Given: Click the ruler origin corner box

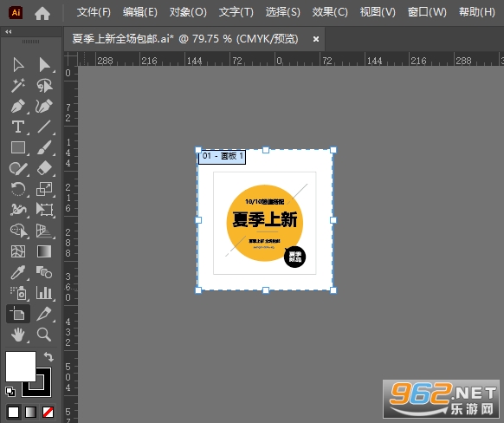Looking at the screenshot, I should pyautogui.click(x=71, y=59).
